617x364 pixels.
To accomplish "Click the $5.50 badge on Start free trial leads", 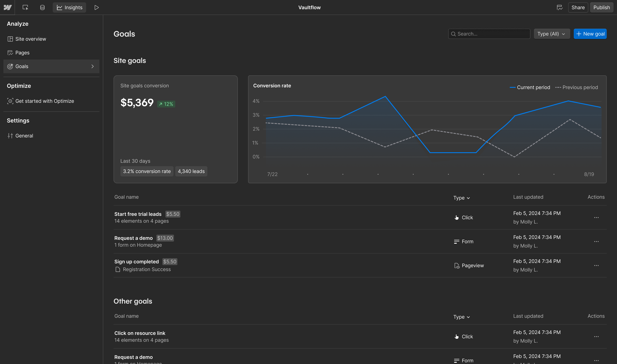I will point(172,214).
